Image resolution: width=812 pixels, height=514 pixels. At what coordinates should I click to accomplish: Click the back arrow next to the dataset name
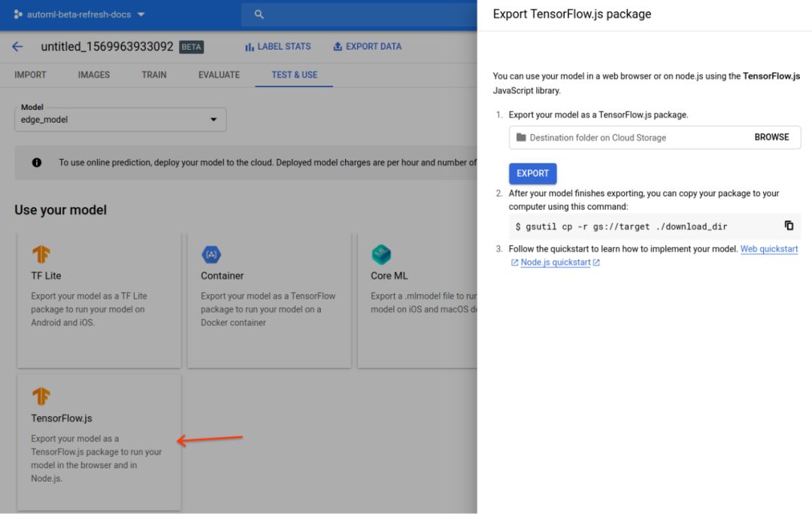17,47
